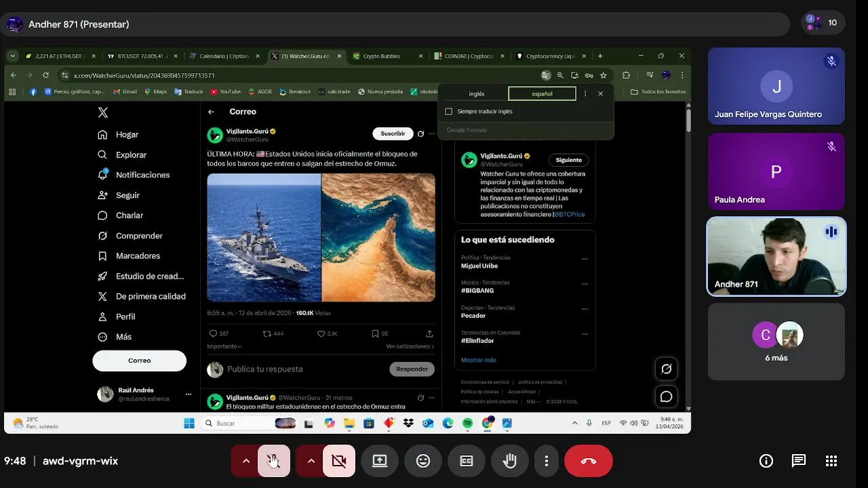Click X logo in sidebar

[x=103, y=113]
